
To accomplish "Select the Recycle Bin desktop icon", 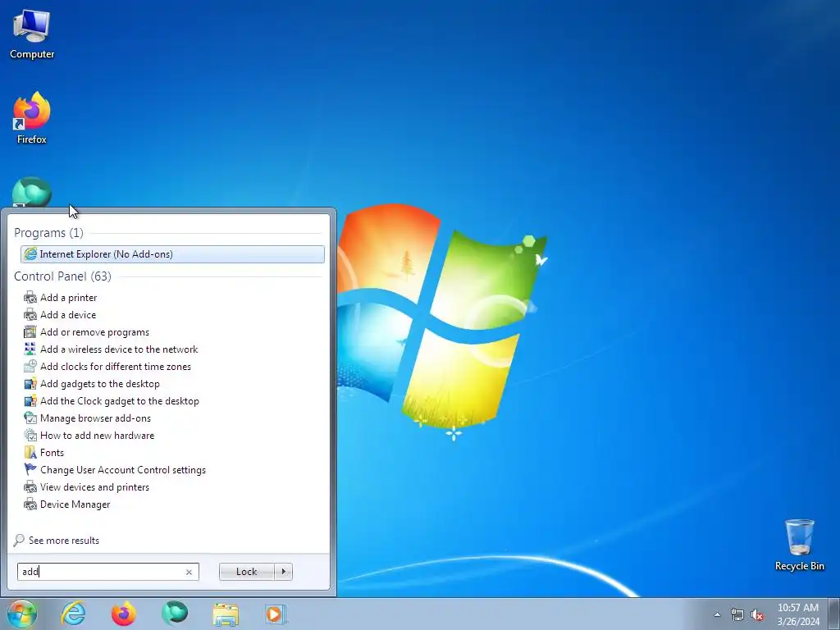I will pos(799,545).
